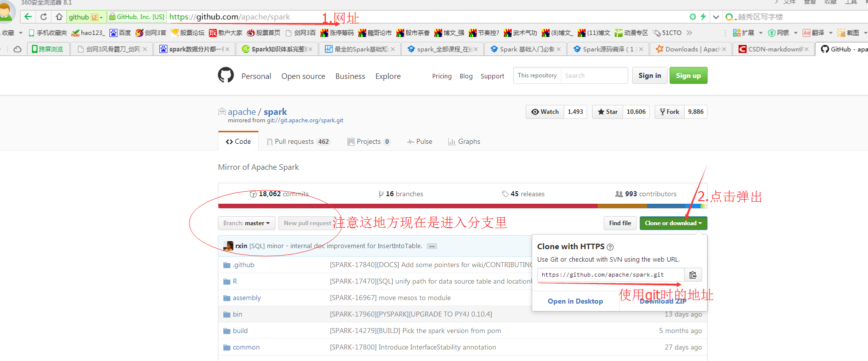Switch to the spark数据分片 browser tab
868x361 pixels.
point(194,49)
